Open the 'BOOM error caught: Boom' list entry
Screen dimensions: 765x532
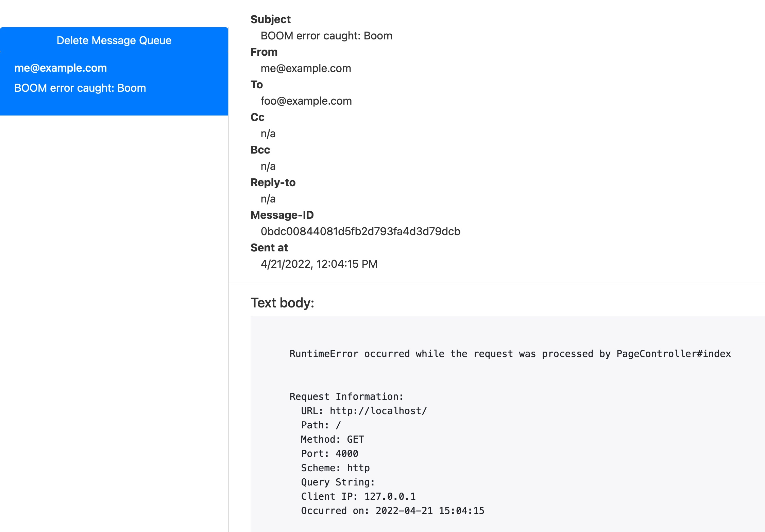[x=80, y=88]
